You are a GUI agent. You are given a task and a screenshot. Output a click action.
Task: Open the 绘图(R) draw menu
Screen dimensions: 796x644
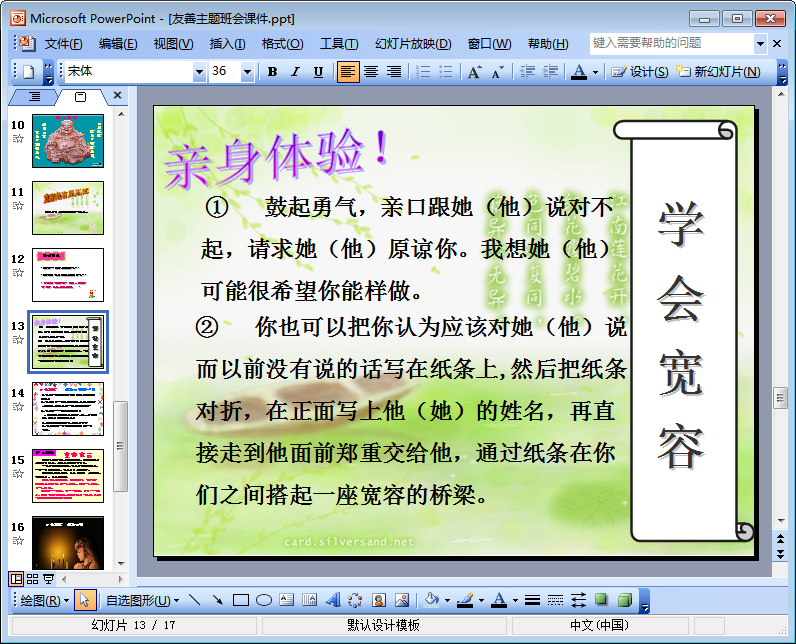pyautogui.click(x=44, y=601)
